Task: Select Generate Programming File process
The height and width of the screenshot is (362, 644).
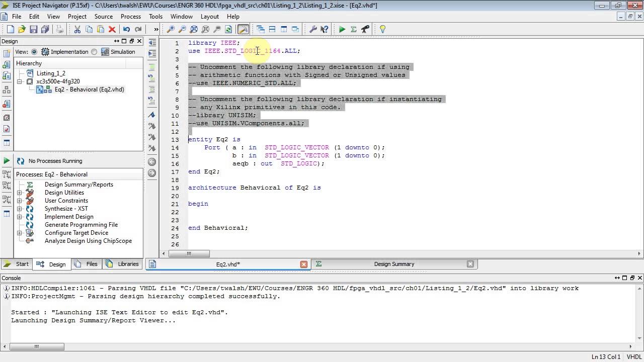Action: pos(82,225)
